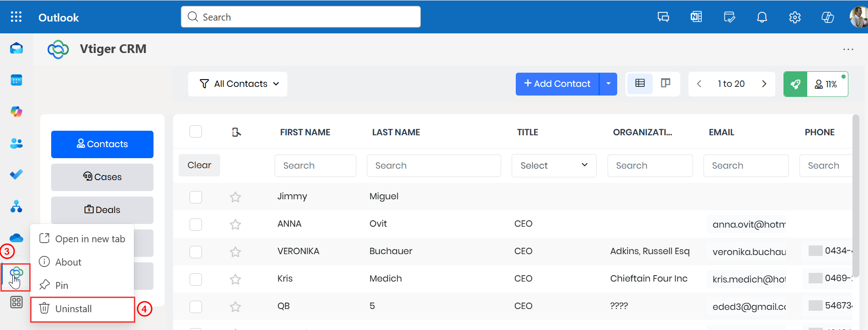Sort by LAST NAME column header

(x=396, y=132)
